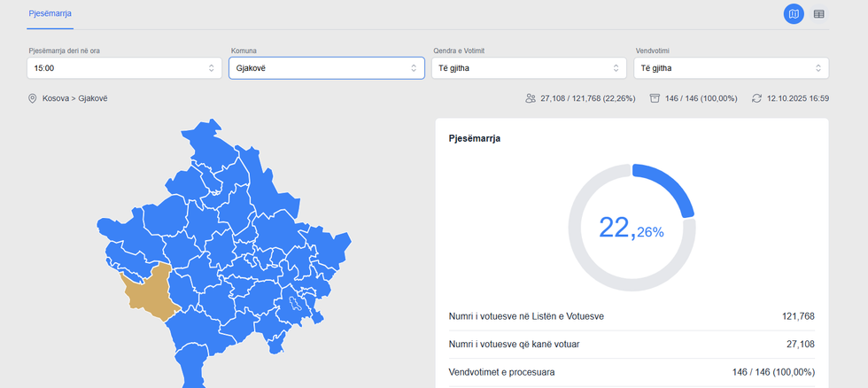The image size is (868, 388).
Task: Click the 12.10.2025 16:59 timestamp
Action: 798,98
